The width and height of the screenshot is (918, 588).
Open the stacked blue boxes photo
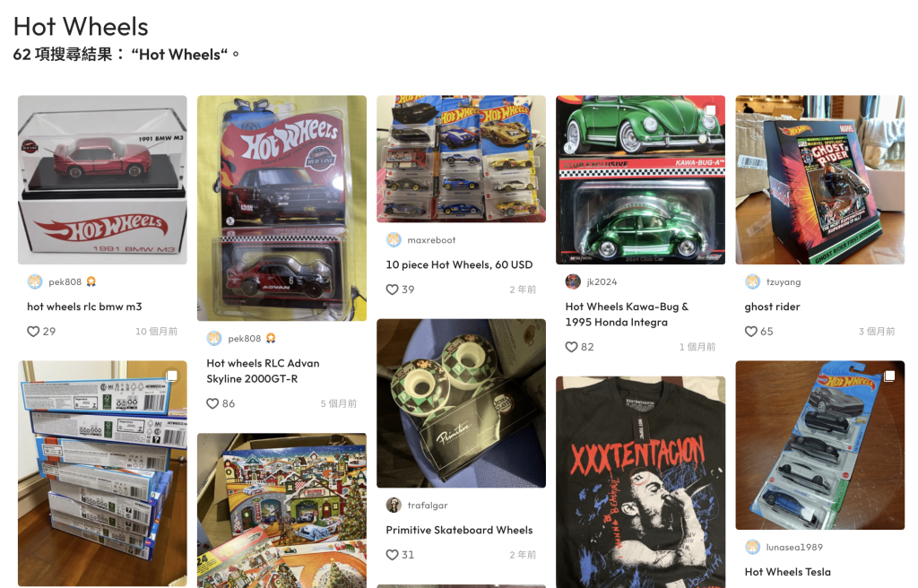click(102, 473)
